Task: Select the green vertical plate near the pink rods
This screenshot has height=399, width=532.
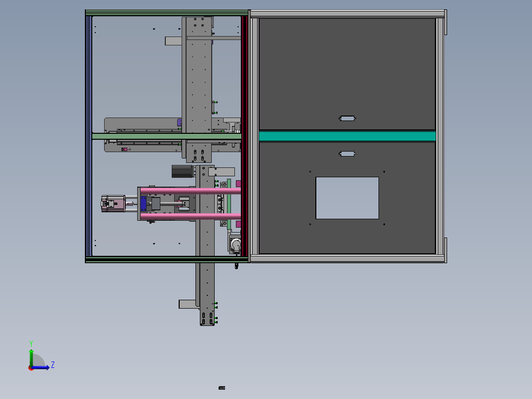Action: tap(229, 204)
